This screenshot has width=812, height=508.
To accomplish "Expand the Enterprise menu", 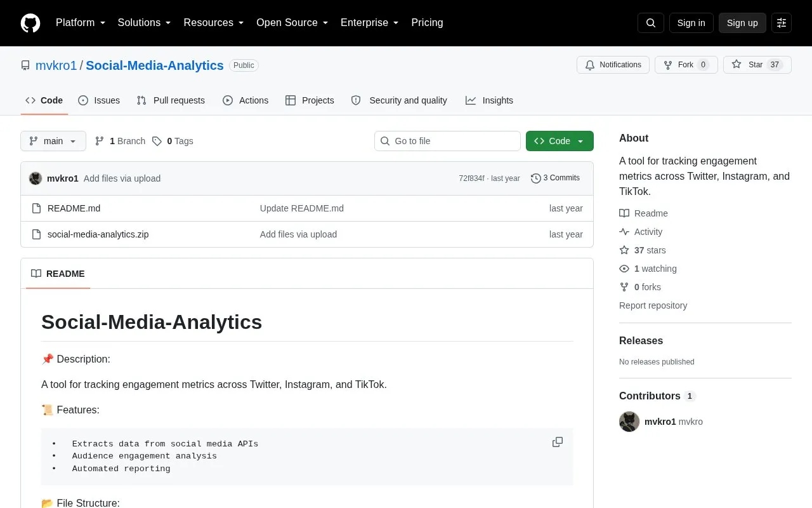I will [370, 23].
